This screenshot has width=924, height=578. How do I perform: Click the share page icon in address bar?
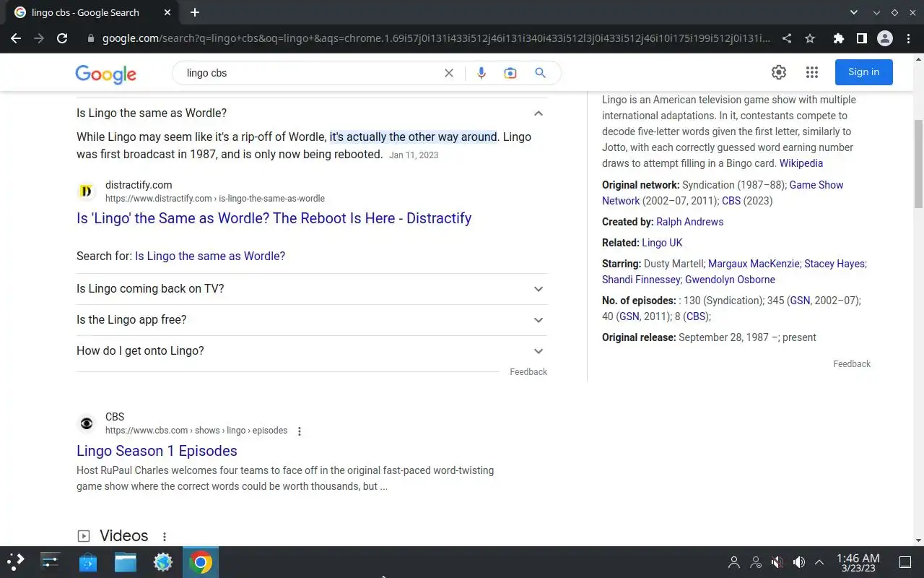787,38
